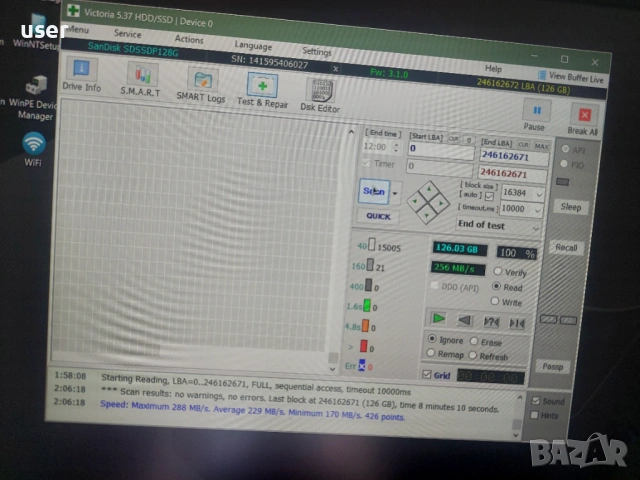Close the drive tab with x
640x480 pixels.
coord(336,69)
